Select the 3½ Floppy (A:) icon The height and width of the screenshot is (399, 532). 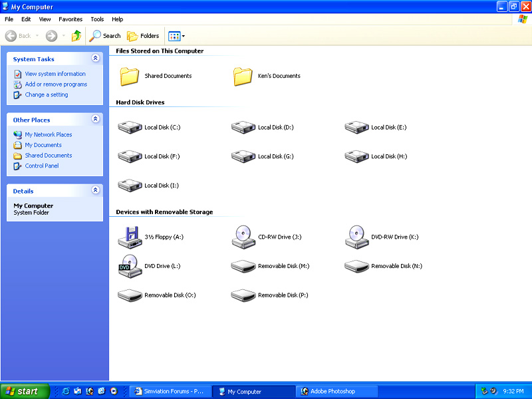coord(130,237)
